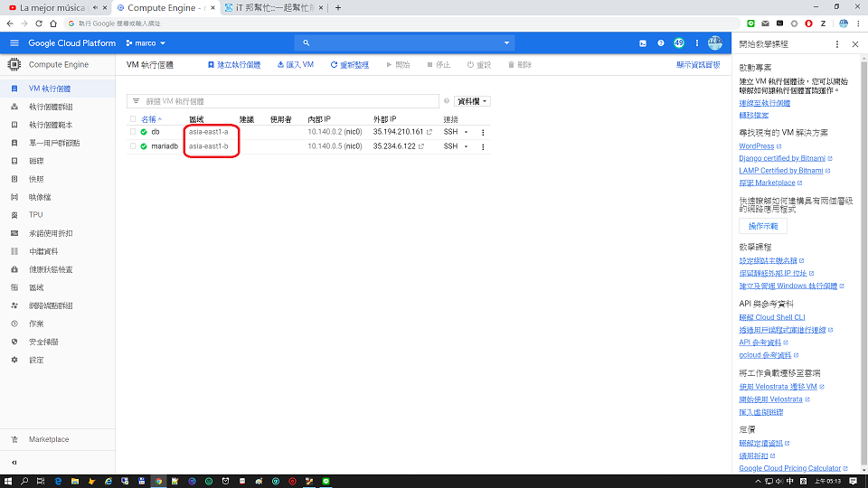
Task: Open Google Cloud Pricing Calculator link
Action: coord(789,468)
